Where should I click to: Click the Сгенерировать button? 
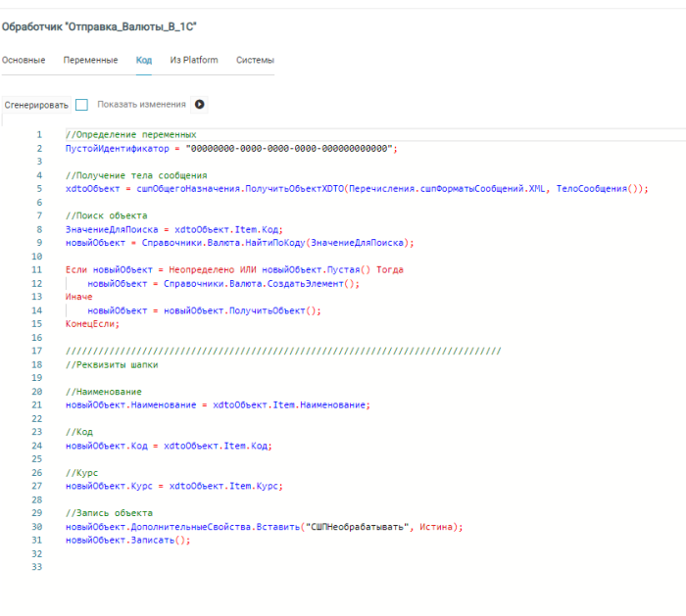36,105
